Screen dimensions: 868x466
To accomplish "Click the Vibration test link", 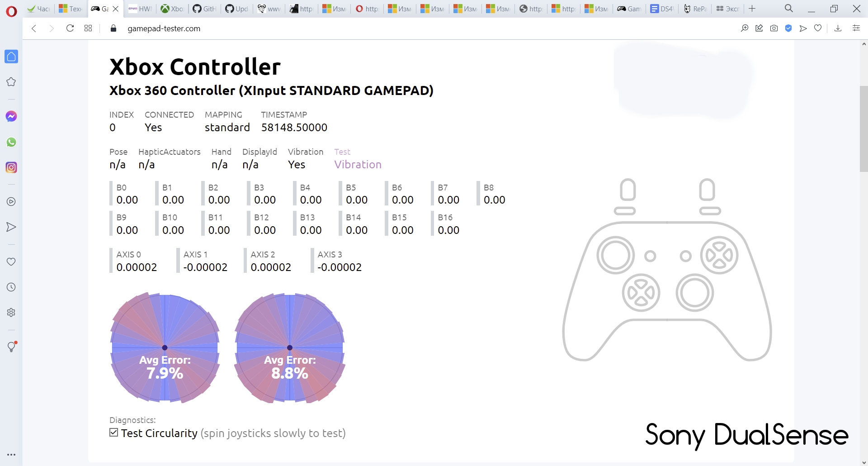I will (358, 165).
